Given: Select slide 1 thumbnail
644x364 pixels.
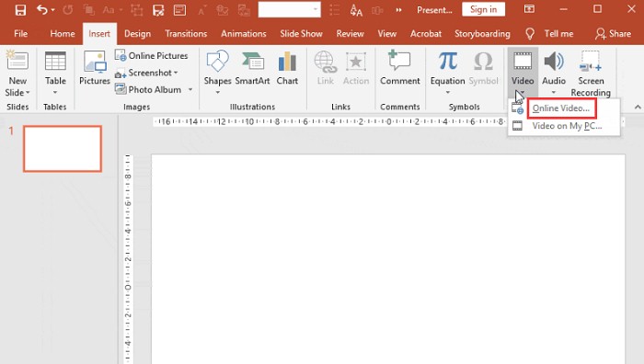Looking at the screenshot, I should [x=63, y=149].
